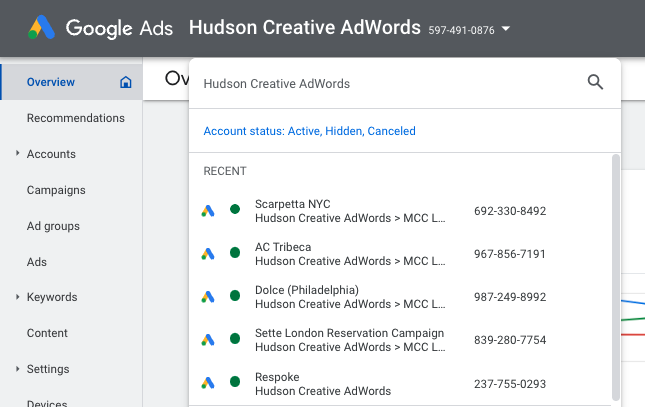Screen dimensions: 645x407
Task: Open the Overview sidebar item
Action: [x=72, y=82]
